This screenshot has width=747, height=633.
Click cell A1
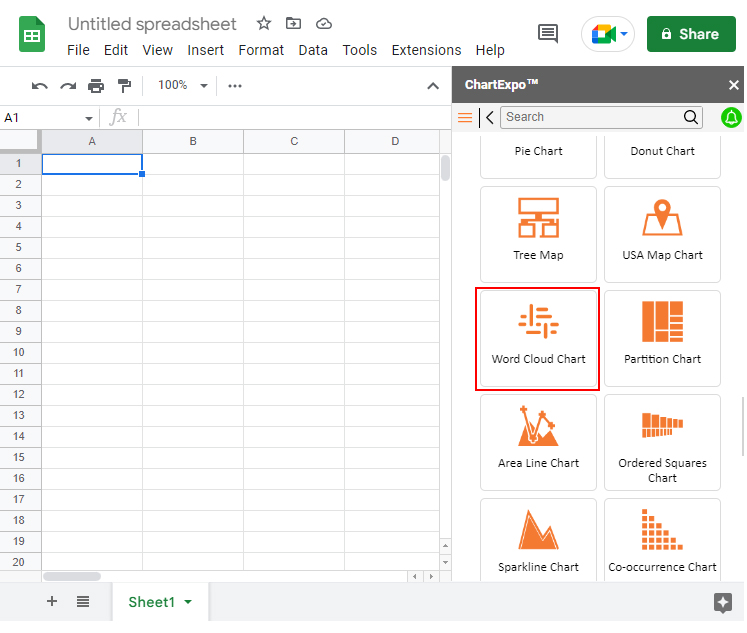pos(92,164)
